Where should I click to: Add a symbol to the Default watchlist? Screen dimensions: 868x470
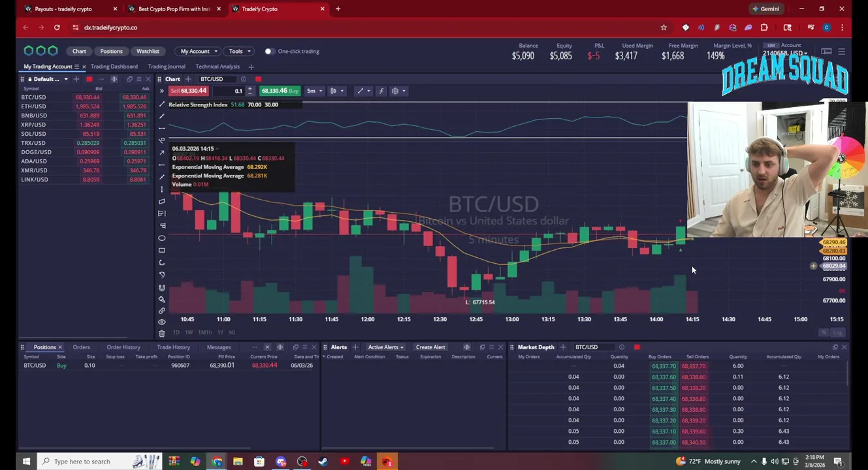pos(76,79)
